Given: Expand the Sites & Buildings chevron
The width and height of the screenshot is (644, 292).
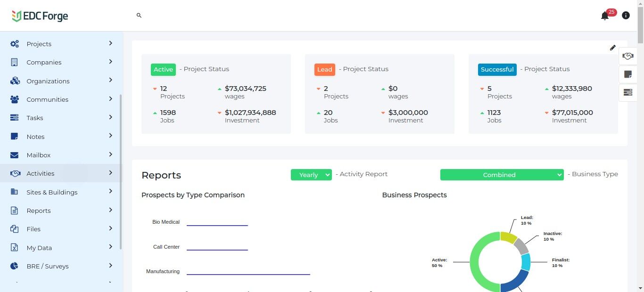Looking at the screenshot, I should click(110, 191).
